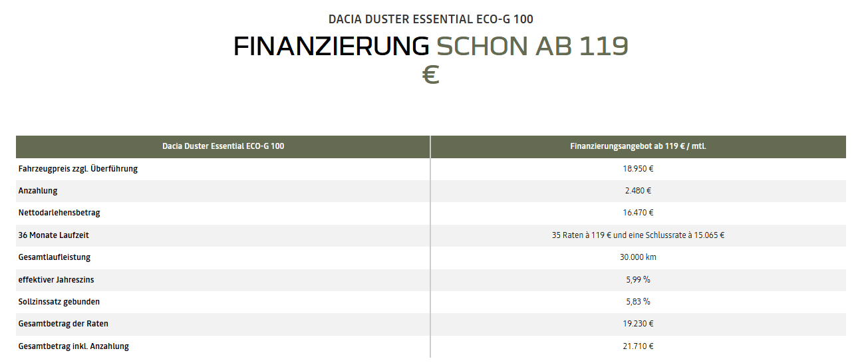Click the 30.000 km mileage value
Viewport: 868px width, 363px height.
639,257
